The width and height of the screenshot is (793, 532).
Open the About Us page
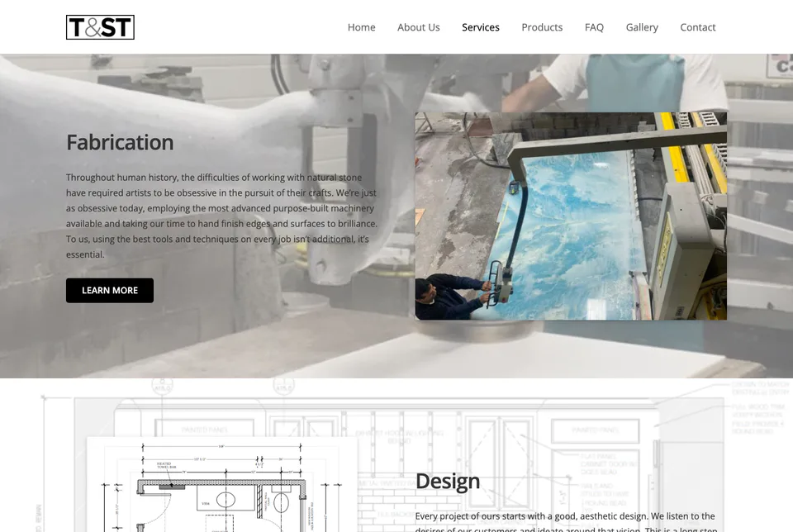418,27
